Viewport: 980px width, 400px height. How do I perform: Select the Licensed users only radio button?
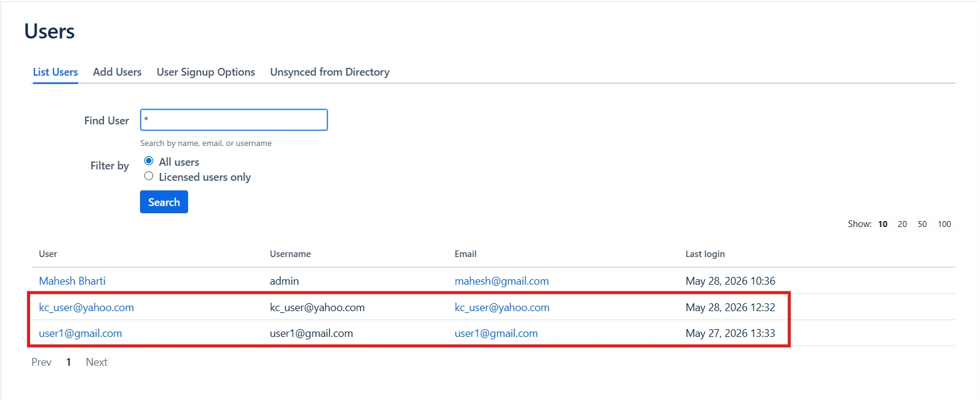(x=149, y=176)
